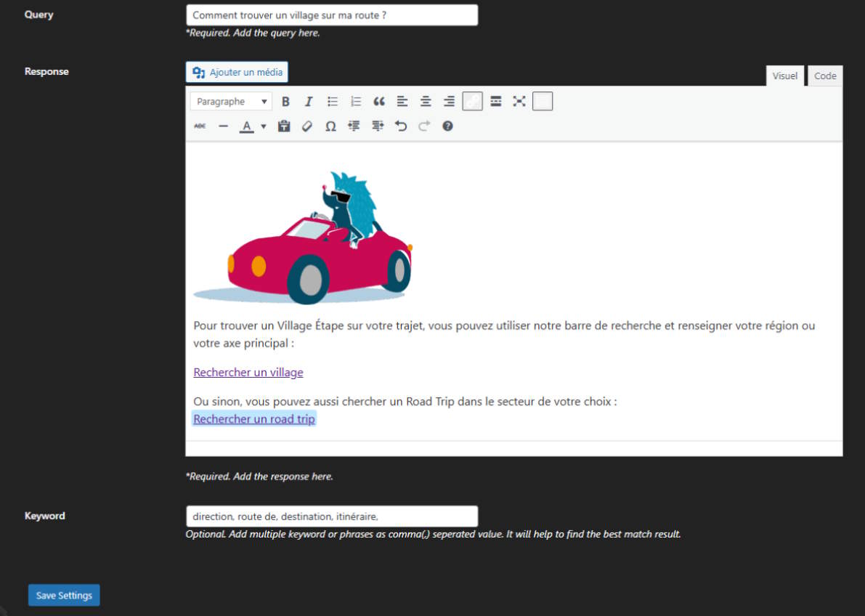This screenshot has height=616, width=865.
Task: Click the Save Settings button
Action: pos(63,595)
